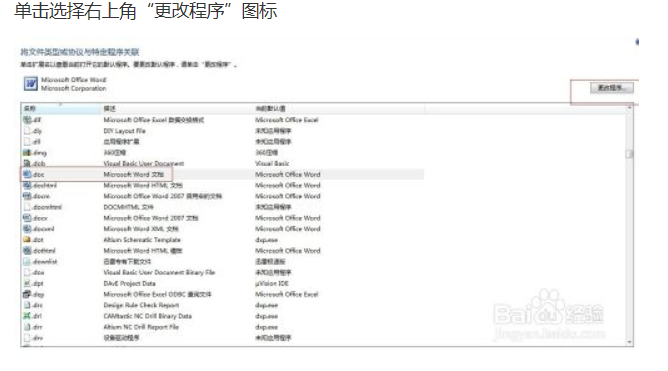Click the Word icon beside .dochtml

(27, 185)
